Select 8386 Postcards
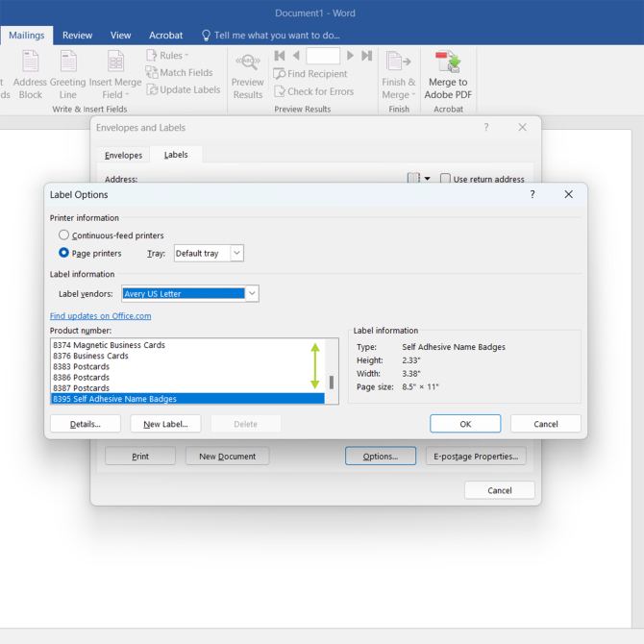The height and width of the screenshot is (644, 644). click(187, 377)
